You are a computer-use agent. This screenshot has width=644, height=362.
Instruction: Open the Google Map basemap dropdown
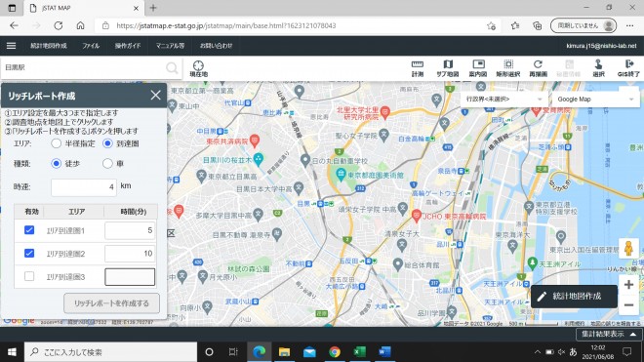click(595, 99)
